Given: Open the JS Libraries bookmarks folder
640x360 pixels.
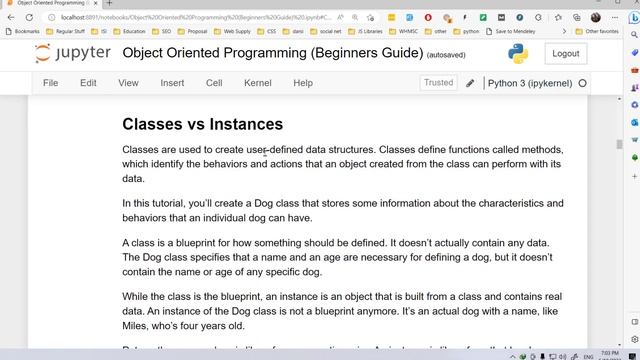Looking at the screenshot, I should (365, 31).
